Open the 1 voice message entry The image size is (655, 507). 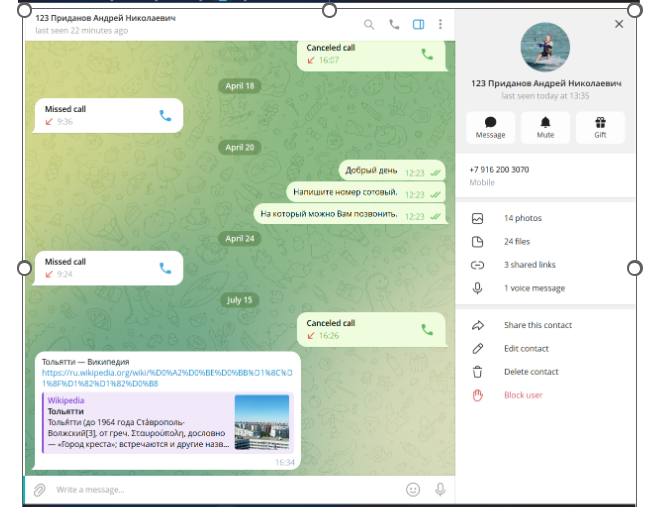[x=534, y=288]
